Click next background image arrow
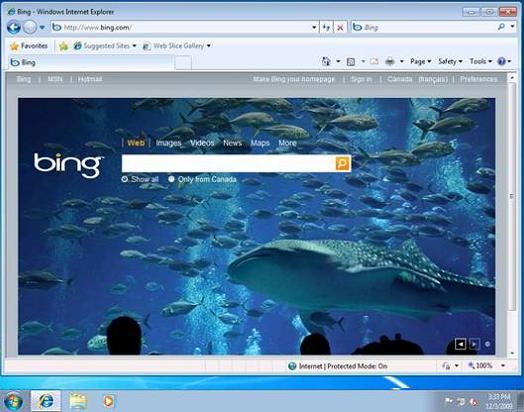Screen dimensions: 524x412 tap(474, 344)
